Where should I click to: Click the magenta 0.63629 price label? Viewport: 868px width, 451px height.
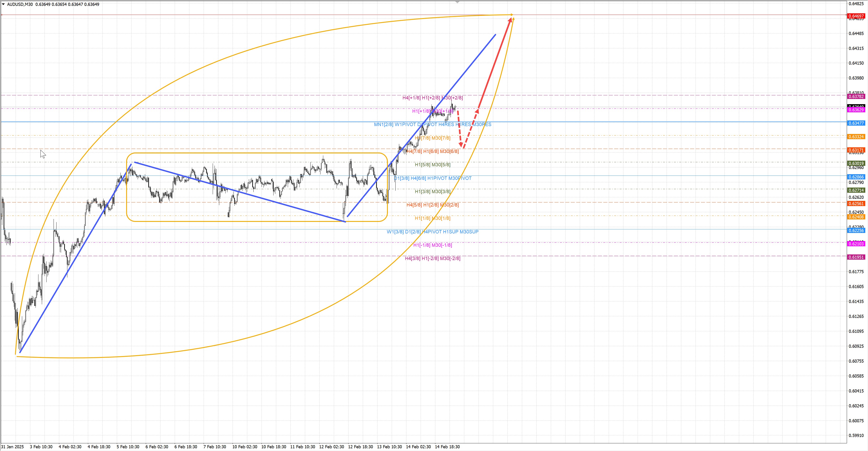click(856, 110)
